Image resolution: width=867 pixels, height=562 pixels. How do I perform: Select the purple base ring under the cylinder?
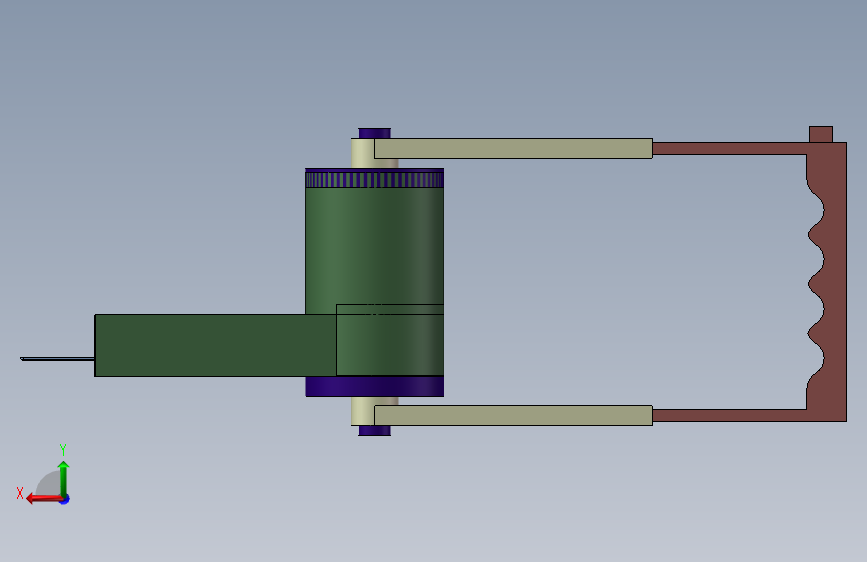[374, 386]
